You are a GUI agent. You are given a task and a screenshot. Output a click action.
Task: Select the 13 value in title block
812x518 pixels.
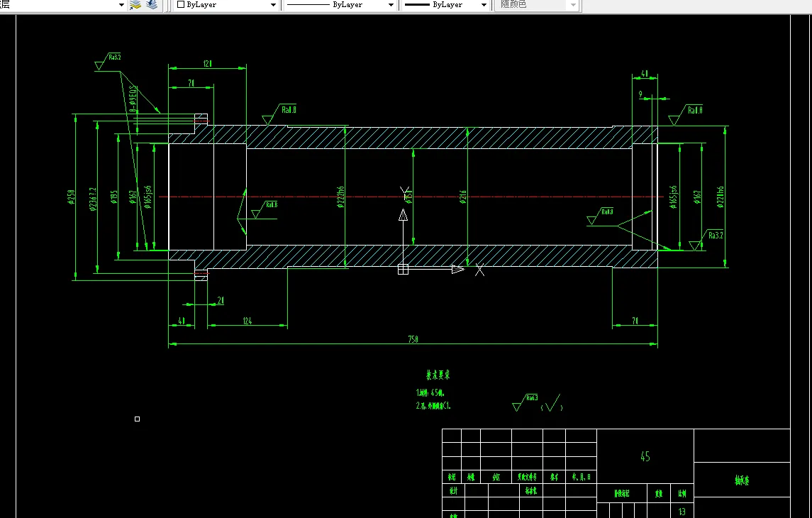[x=682, y=512]
